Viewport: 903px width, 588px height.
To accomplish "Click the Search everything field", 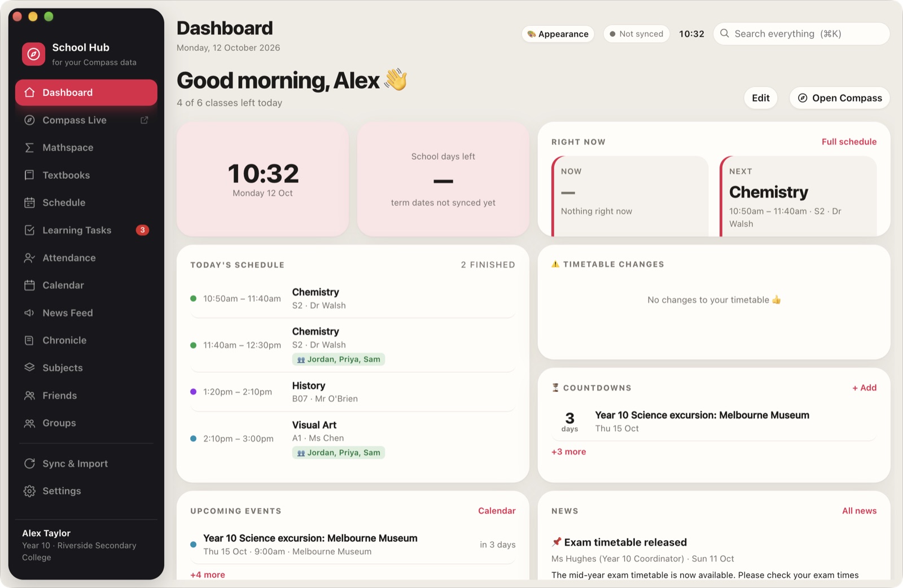I will coord(801,34).
